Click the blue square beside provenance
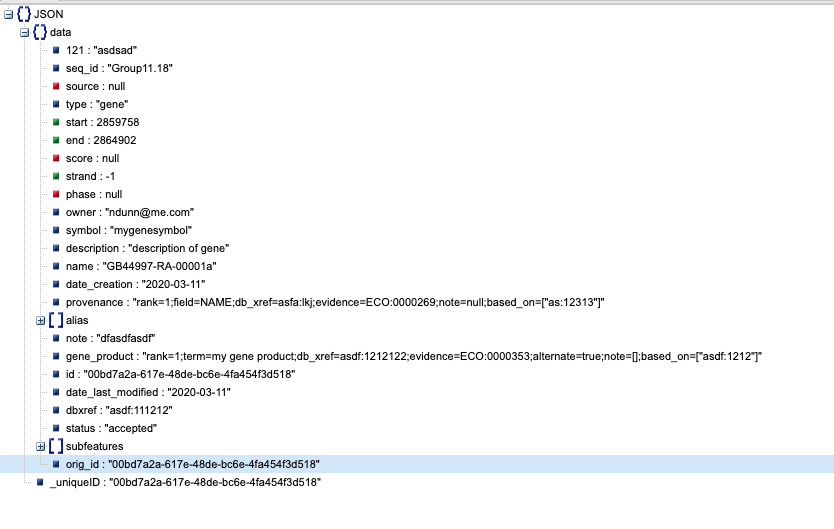834x529 pixels. pos(56,303)
